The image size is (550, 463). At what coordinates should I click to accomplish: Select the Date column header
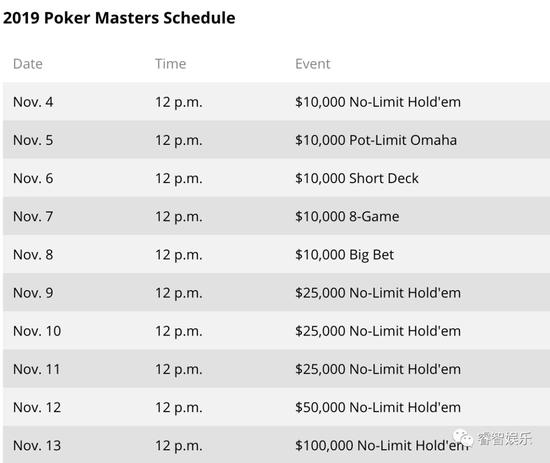coord(28,64)
